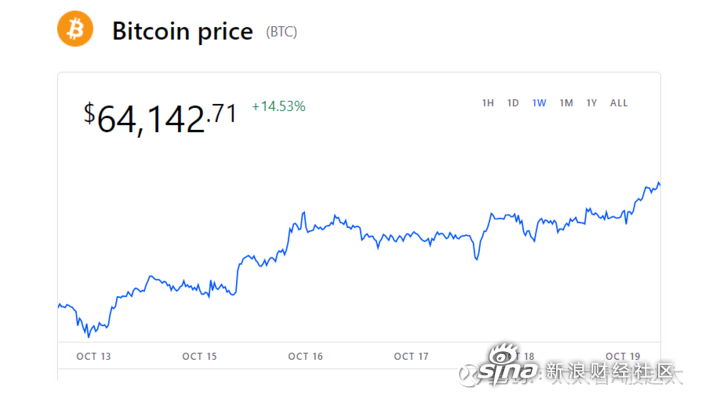Click the OCT 16 axis label
The height and width of the screenshot is (397, 704).
pyautogui.click(x=305, y=357)
